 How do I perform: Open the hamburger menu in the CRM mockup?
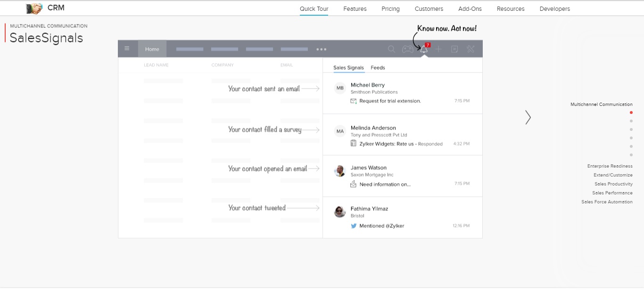click(127, 48)
